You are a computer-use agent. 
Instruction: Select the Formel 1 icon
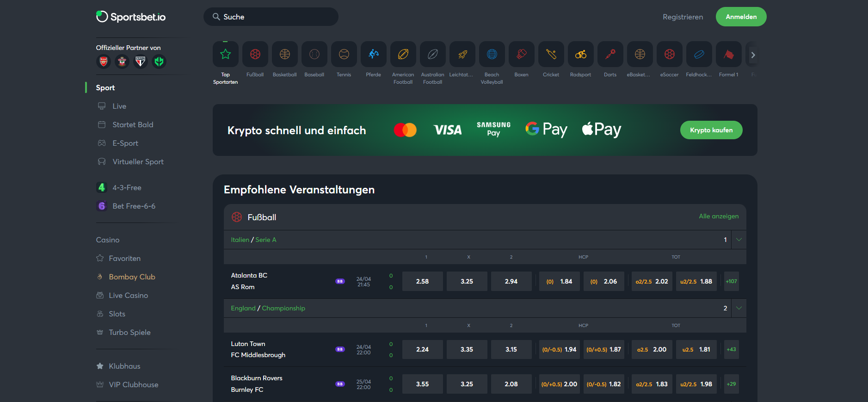pyautogui.click(x=729, y=55)
